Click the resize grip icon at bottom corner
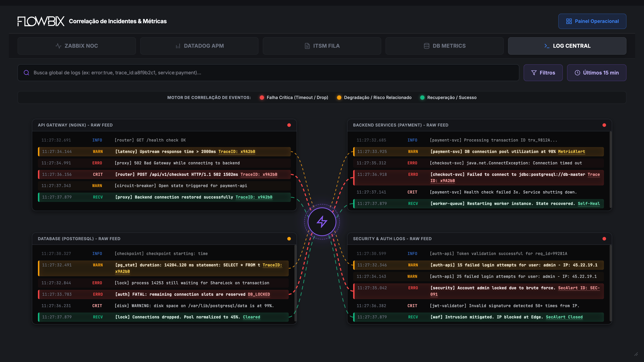The width and height of the screenshot is (644, 362). tap(636, 354)
